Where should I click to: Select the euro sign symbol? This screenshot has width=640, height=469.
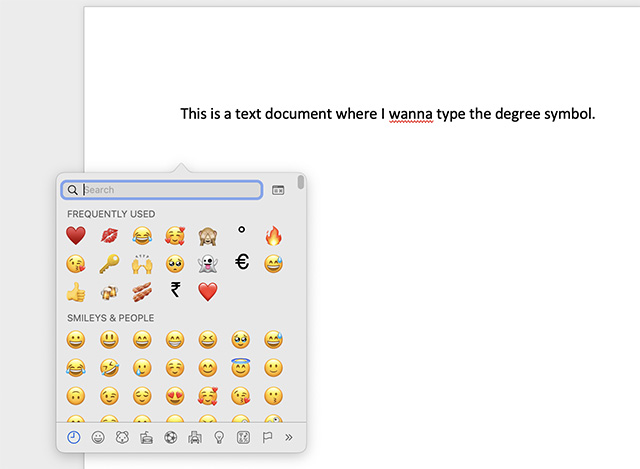click(241, 263)
